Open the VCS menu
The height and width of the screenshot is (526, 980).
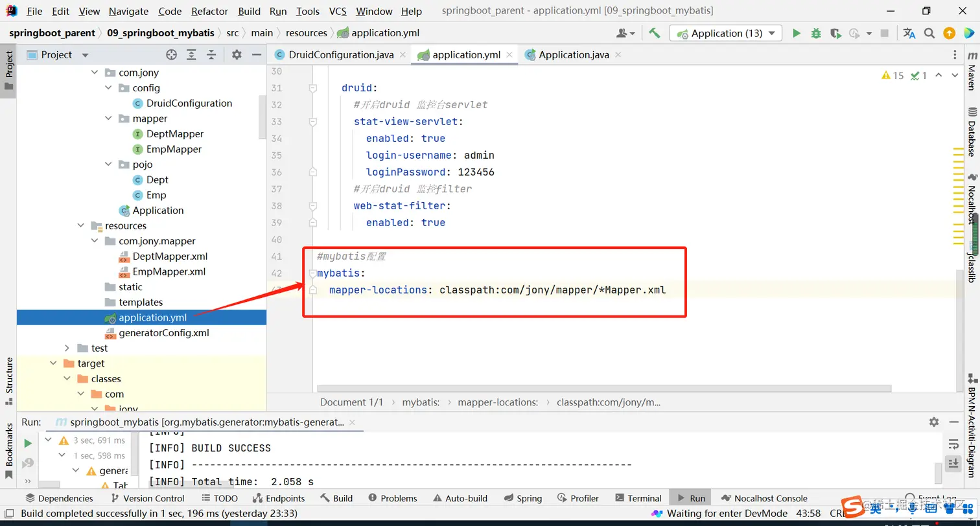click(x=338, y=11)
